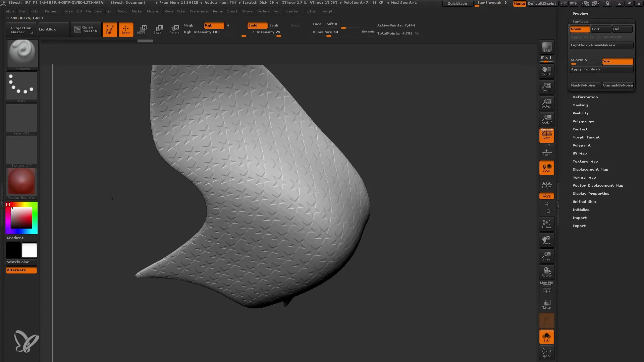Image resolution: width=644 pixels, height=362 pixels.
Task: Click the BPR render button
Action: tap(546, 47)
